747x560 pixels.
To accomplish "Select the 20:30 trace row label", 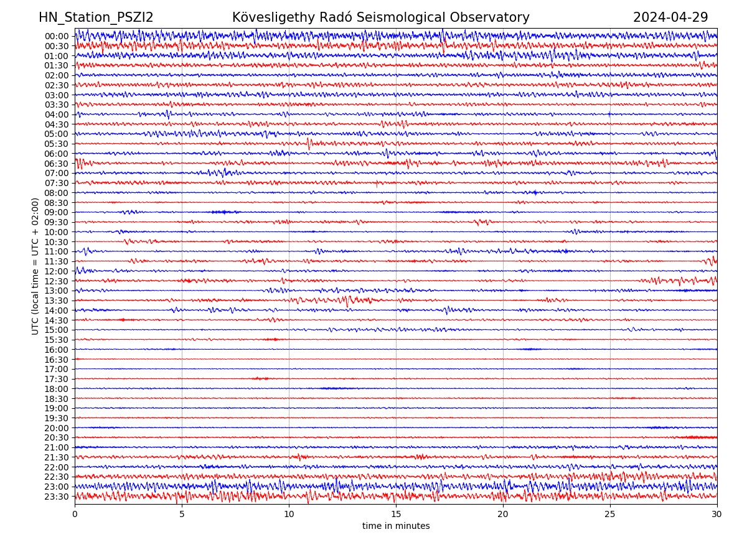I will click(x=57, y=438).
